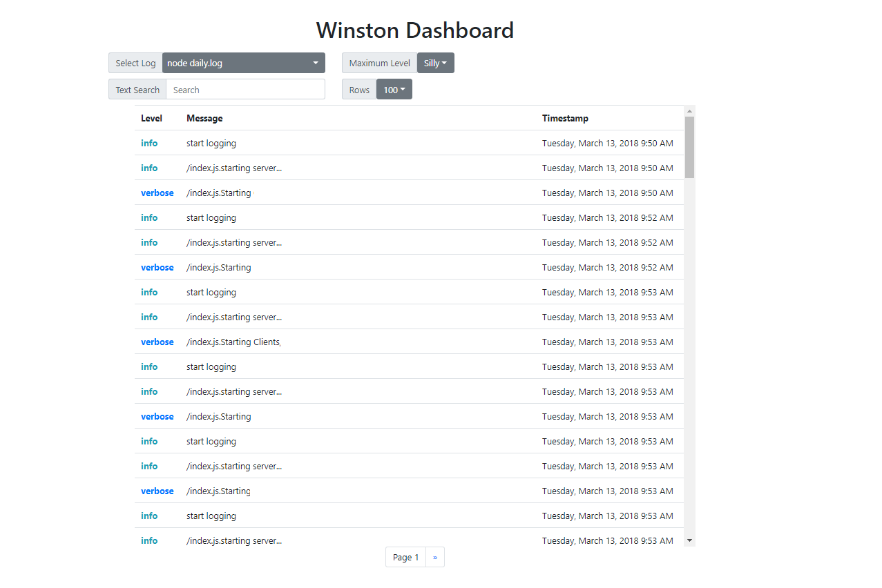This screenshot has height=588, width=882.
Task: Select timestamp of the 9:52 AM verbose row
Action: [608, 267]
